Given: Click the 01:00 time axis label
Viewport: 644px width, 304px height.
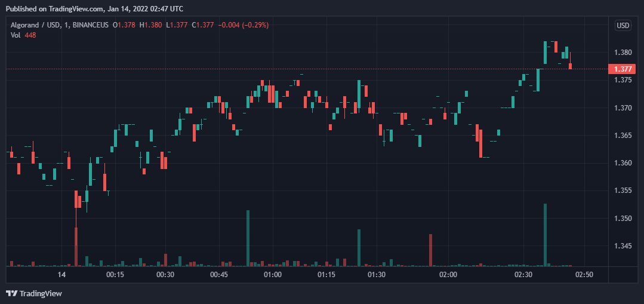Looking at the screenshot, I should (273, 275).
